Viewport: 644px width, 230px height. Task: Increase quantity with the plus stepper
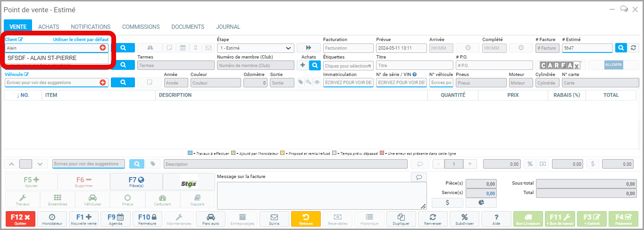[x=469, y=164]
